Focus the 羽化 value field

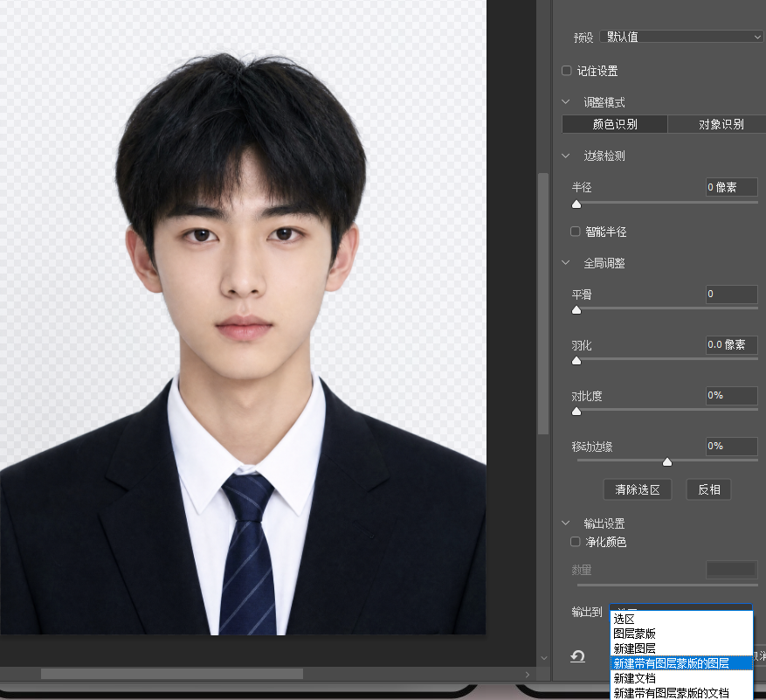pos(732,344)
